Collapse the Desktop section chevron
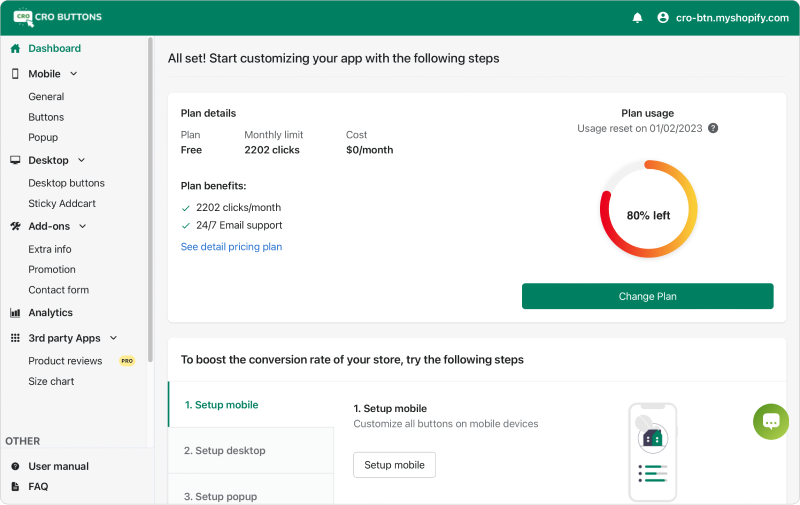800x505 pixels. (81, 160)
